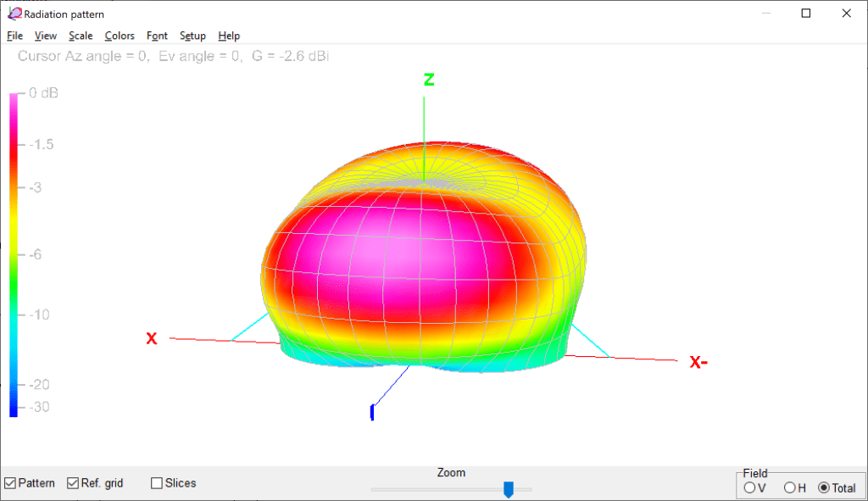Click the dB color scale bar
The height and width of the screenshot is (501, 868).
(14, 254)
